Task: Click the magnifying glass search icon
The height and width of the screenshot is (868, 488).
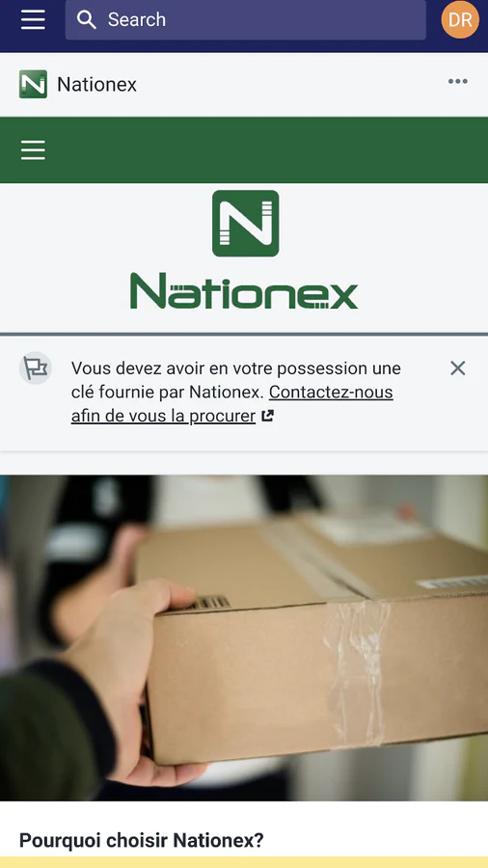Action: click(86, 19)
